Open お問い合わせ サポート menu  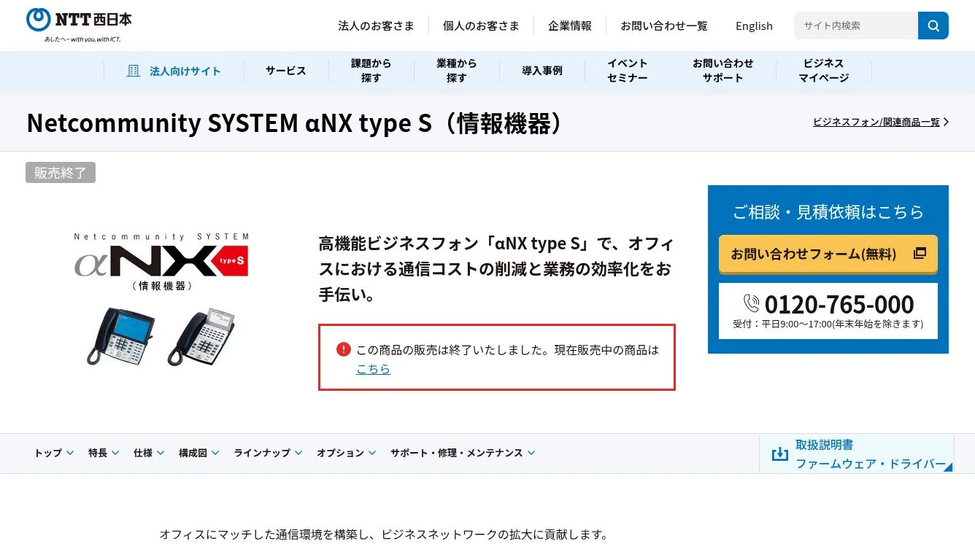click(722, 71)
